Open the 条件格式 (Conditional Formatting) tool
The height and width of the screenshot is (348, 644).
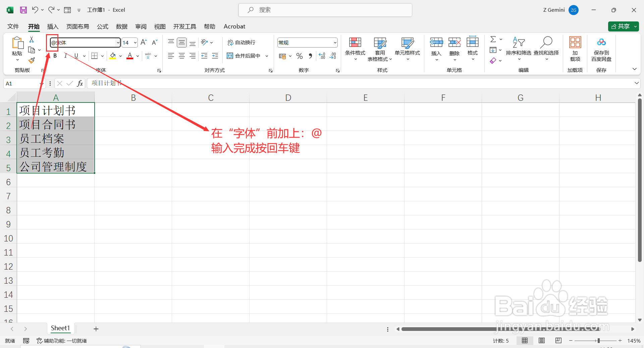pyautogui.click(x=355, y=49)
